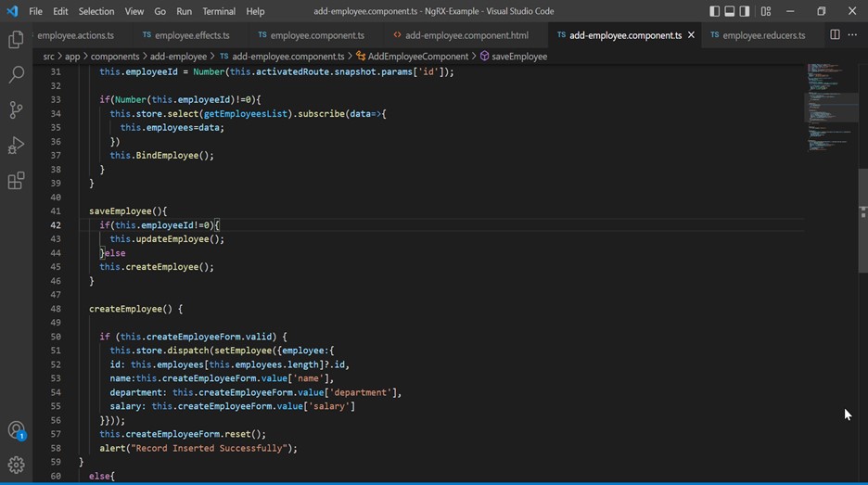Open the Terminal menu
Viewport: 868px width, 485px height.
pos(219,11)
